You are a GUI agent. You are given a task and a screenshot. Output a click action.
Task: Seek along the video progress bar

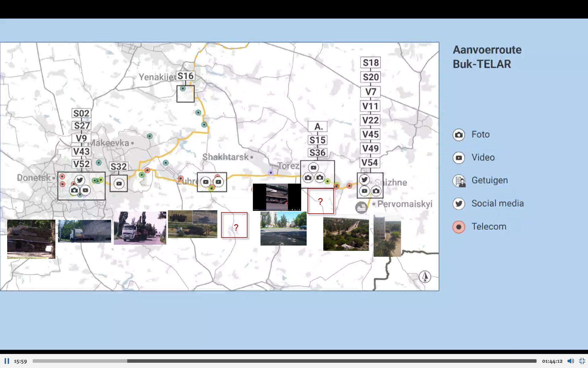(x=284, y=361)
